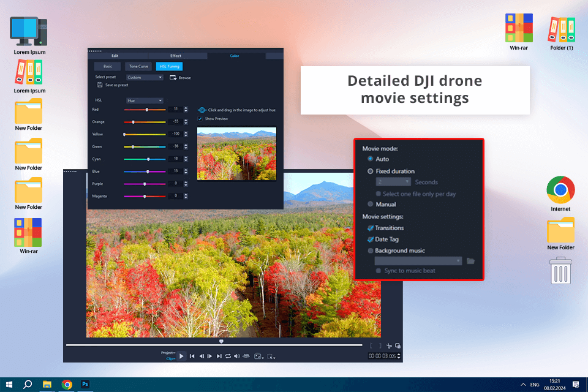
Task: Step back one frame
Action: (202, 356)
